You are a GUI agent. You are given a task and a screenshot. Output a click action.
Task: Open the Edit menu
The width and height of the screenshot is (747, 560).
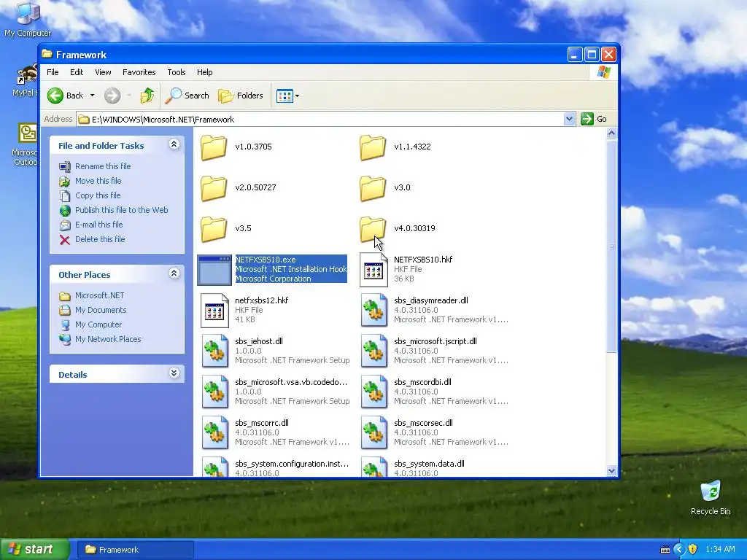pyautogui.click(x=77, y=72)
